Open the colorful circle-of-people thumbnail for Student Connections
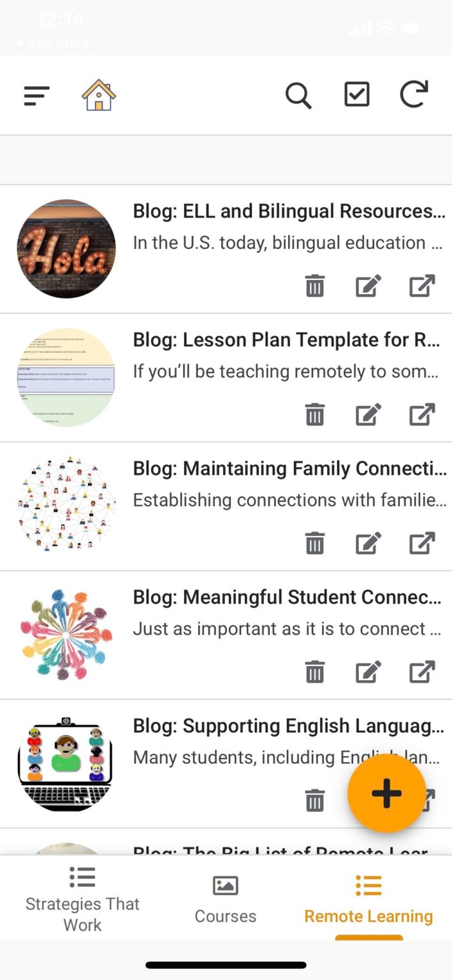The width and height of the screenshot is (452, 980). (x=66, y=634)
